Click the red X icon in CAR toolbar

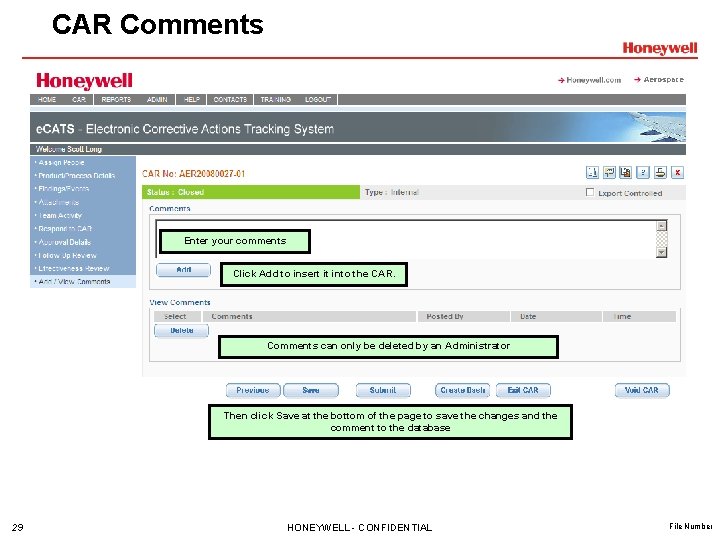click(677, 173)
